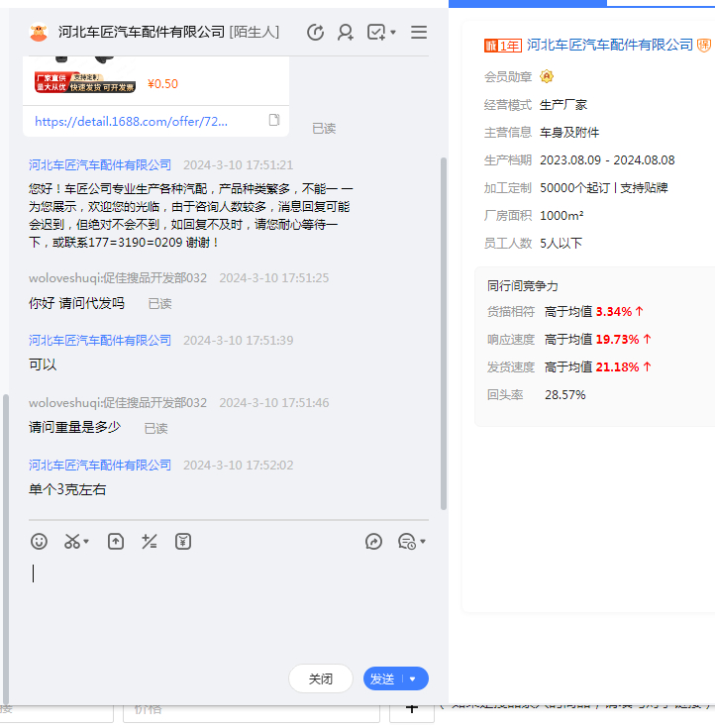This screenshot has height=728, width=715.
Task: Open the emoji picker in chat toolbar
Action: click(39, 542)
